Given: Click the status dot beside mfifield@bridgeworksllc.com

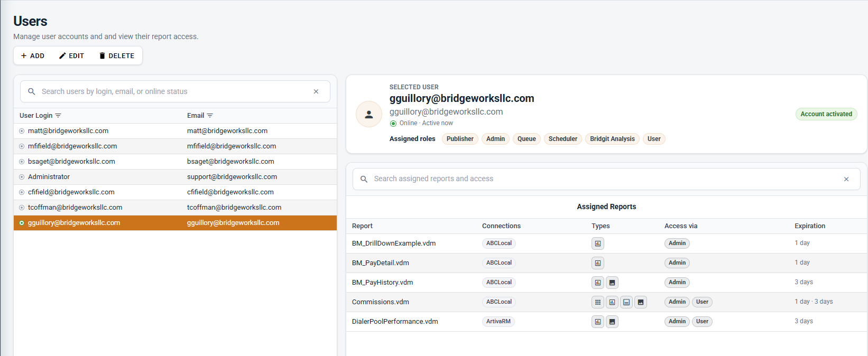Looking at the screenshot, I should coord(22,146).
